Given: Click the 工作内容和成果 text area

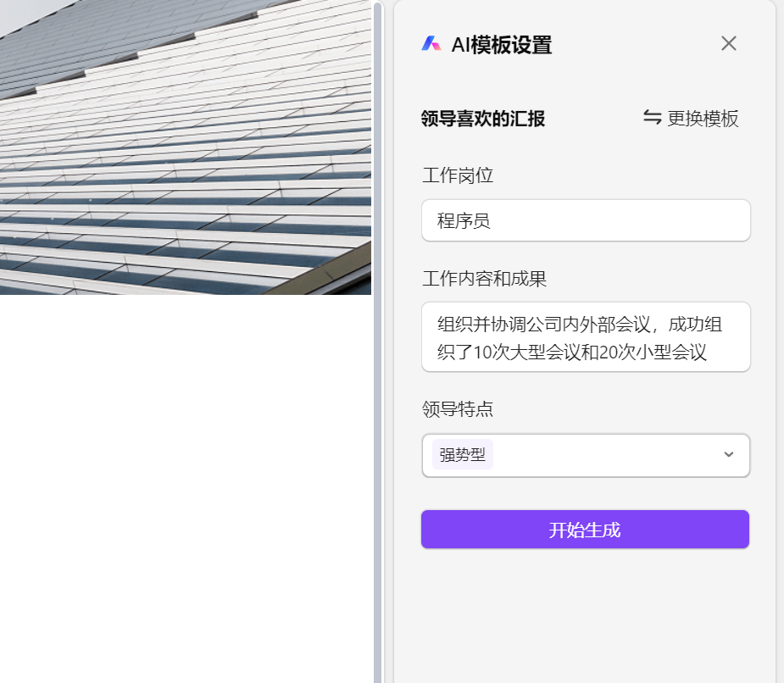Looking at the screenshot, I should point(586,337).
